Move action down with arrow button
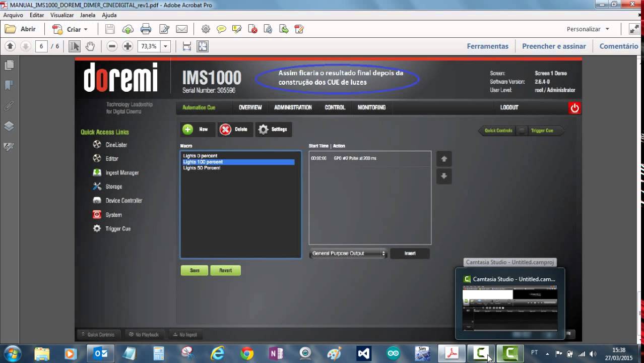The height and width of the screenshot is (363, 644). pos(444,176)
